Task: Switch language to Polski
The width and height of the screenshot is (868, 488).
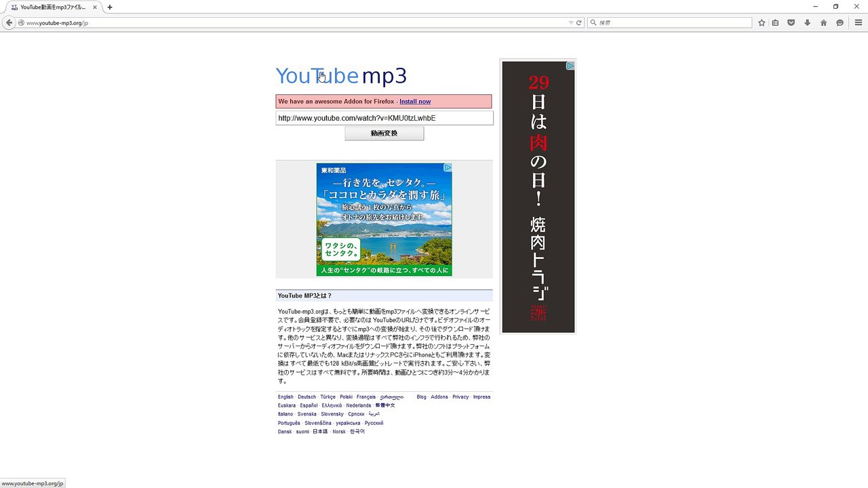Action: pos(347,397)
